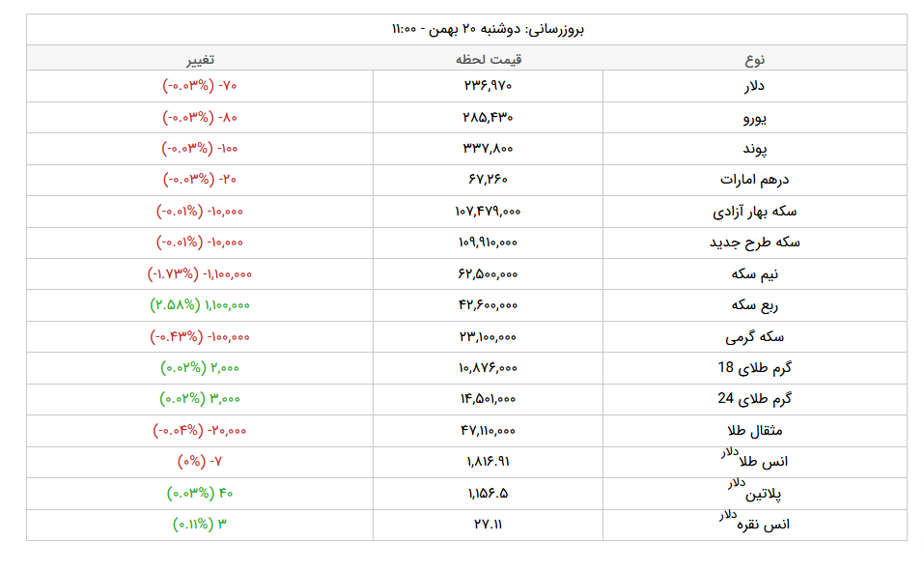Click the 'مثقال طلا' row label

754,431
